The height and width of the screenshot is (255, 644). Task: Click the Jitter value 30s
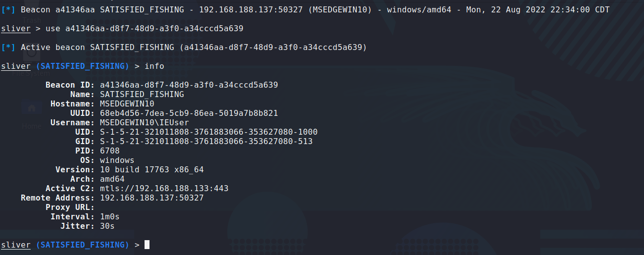(107, 226)
